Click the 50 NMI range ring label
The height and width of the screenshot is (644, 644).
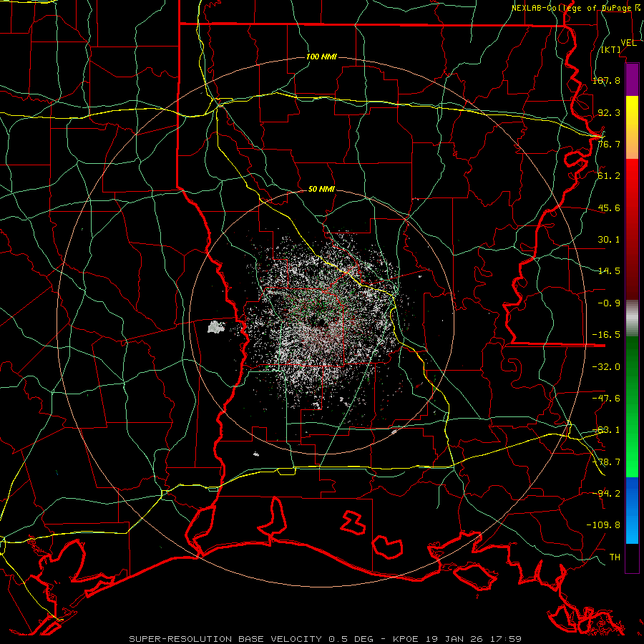321,190
